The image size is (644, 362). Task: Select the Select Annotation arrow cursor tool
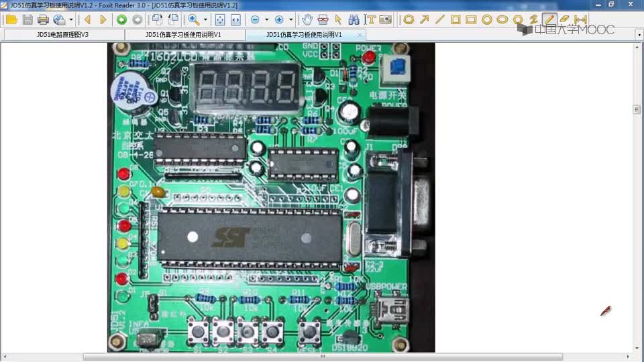(x=338, y=19)
